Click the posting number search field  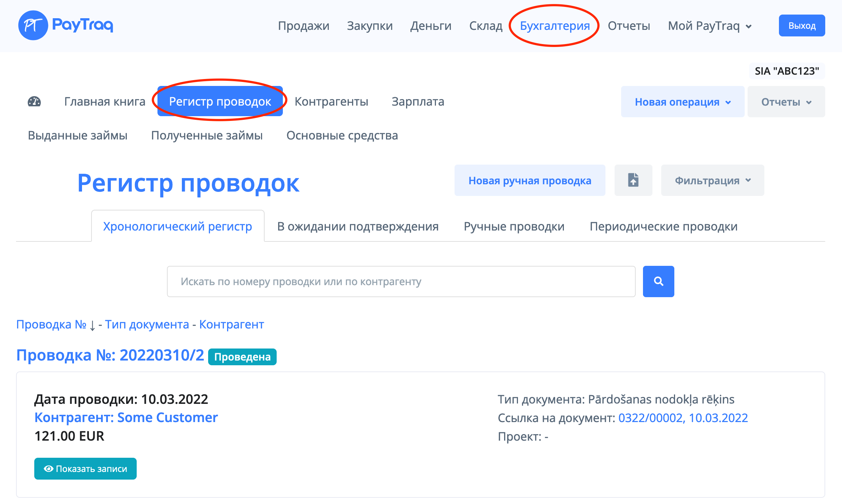(x=401, y=281)
